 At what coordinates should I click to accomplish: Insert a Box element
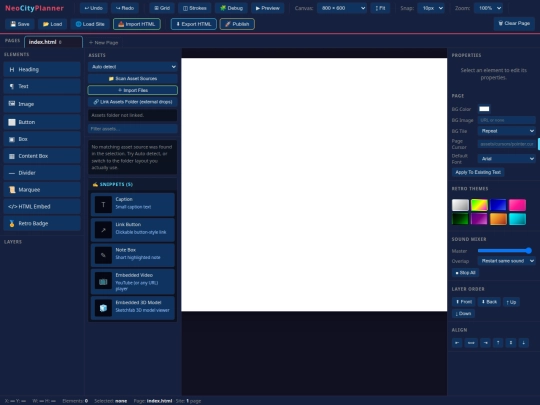[x=42, y=139]
